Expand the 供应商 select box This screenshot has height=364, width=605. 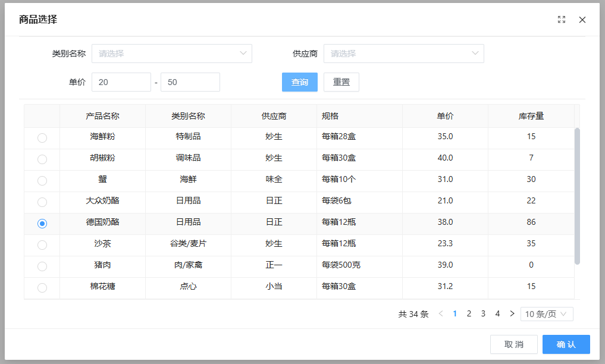tap(403, 54)
